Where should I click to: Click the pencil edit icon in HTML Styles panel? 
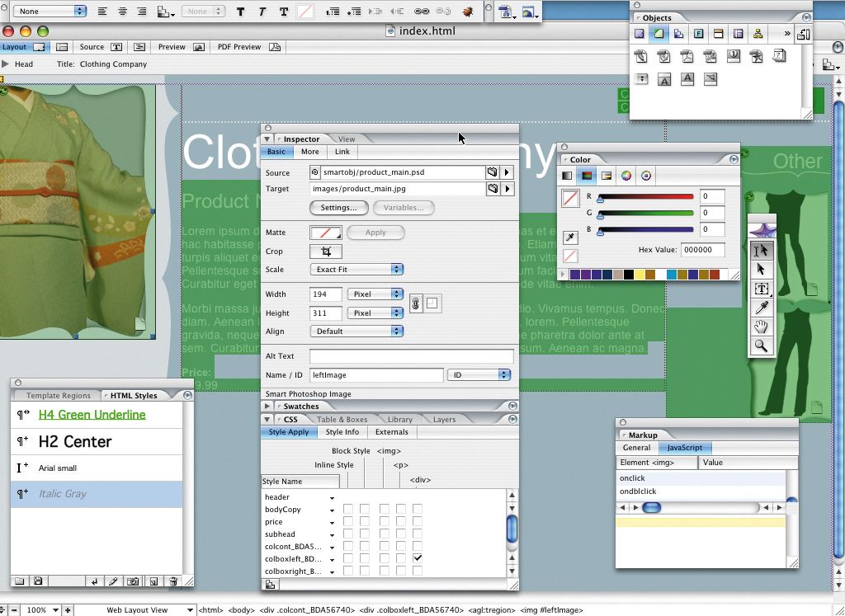coord(113,581)
